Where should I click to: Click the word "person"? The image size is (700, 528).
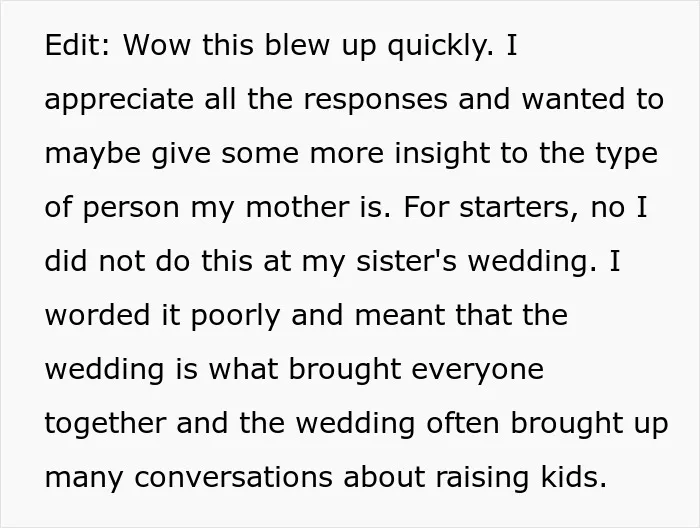[x=131, y=208]
